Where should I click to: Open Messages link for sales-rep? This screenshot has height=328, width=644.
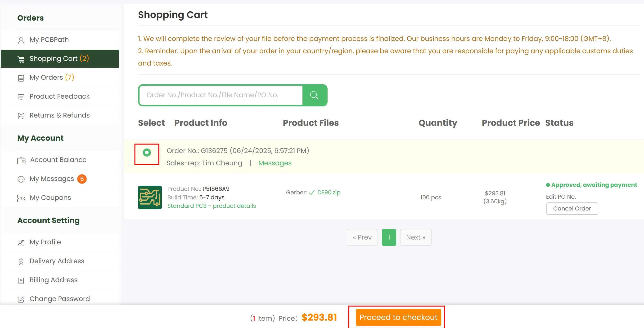point(275,163)
